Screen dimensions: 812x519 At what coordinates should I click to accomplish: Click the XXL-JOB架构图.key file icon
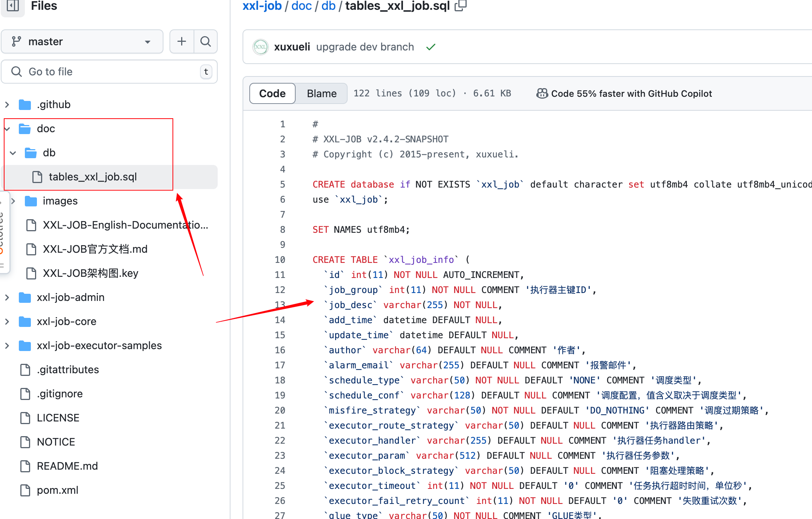(31, 273)
